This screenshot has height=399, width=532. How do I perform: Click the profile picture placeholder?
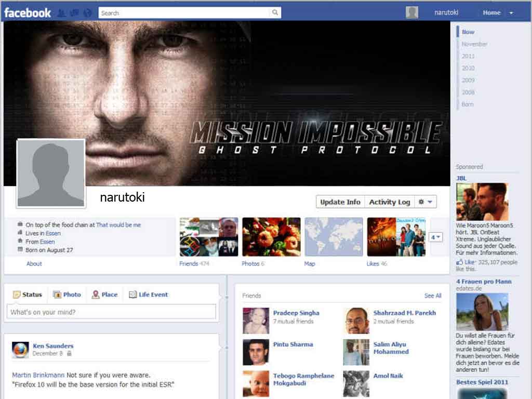tap(51, 173)
